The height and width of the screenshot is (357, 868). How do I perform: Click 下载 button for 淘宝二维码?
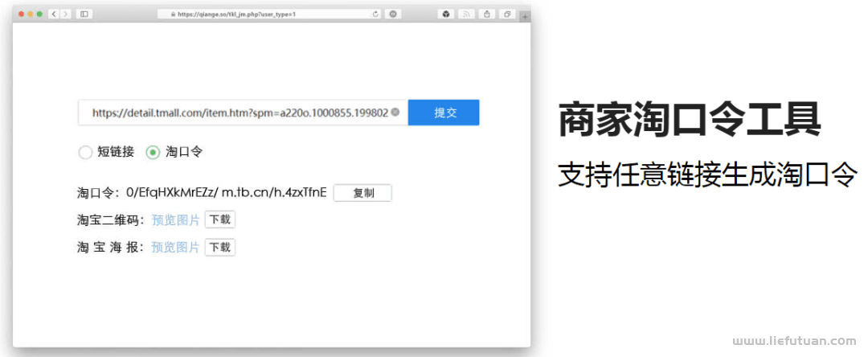point(219,220)
